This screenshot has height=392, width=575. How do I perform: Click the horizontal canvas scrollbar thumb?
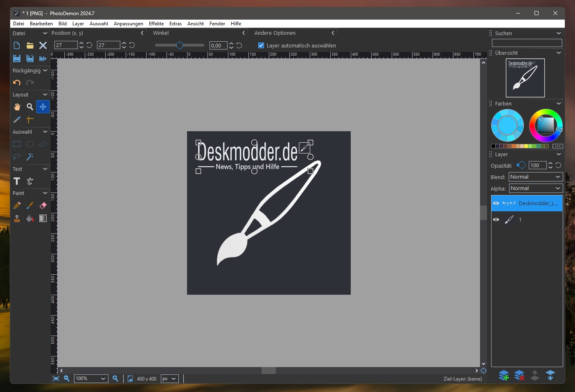click(268, 371)
